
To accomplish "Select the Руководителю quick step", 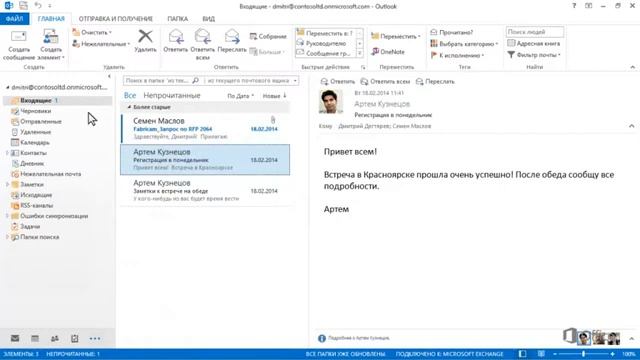I will (x=325, y=43).
